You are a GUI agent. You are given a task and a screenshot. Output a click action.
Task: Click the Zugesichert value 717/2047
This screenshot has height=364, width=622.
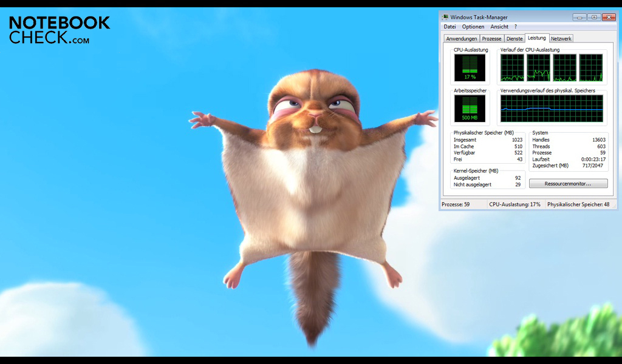(x=593, y=166)
